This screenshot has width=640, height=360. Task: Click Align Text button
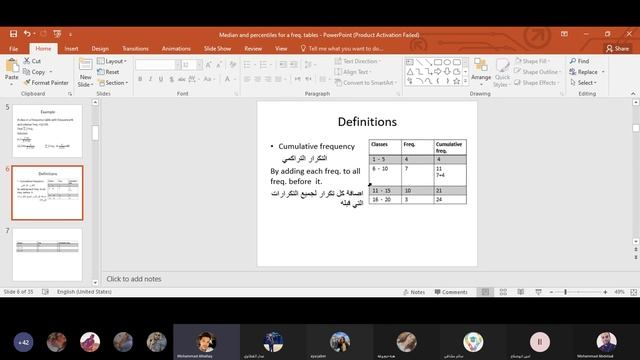point(353,72)
